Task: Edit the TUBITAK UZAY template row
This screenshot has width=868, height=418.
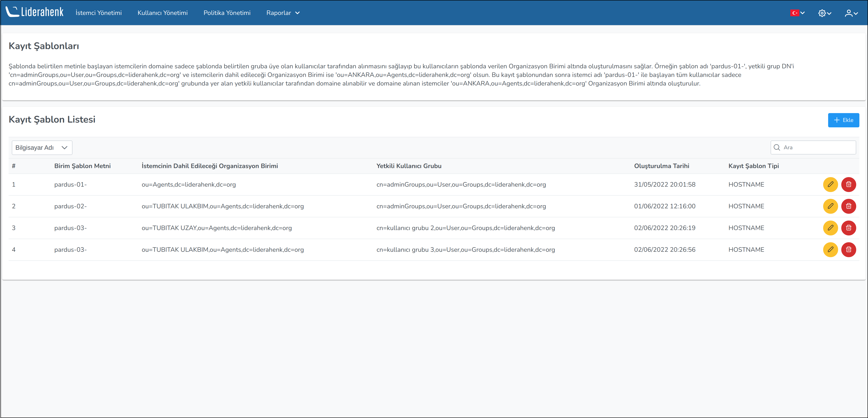Action: point(830,228)
